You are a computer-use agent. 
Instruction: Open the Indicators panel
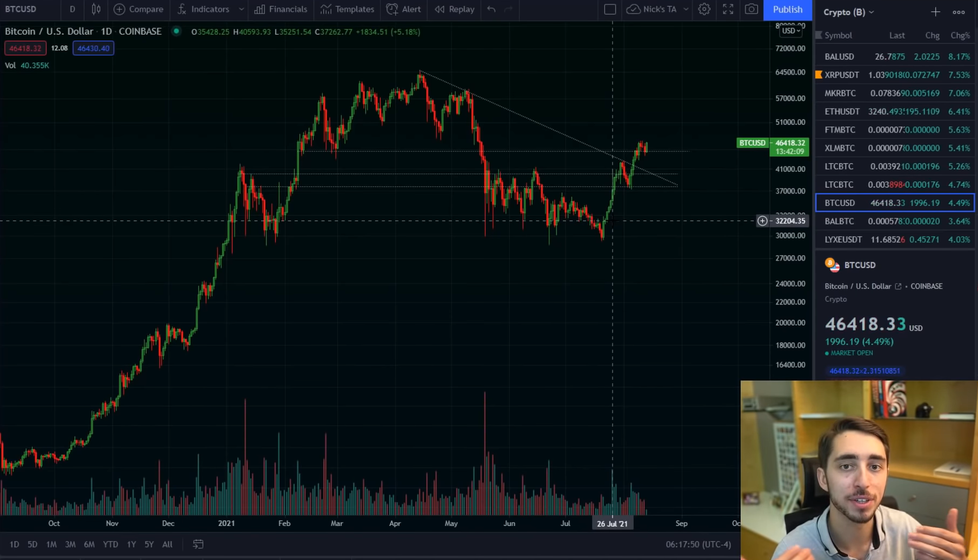click(209, 9)
